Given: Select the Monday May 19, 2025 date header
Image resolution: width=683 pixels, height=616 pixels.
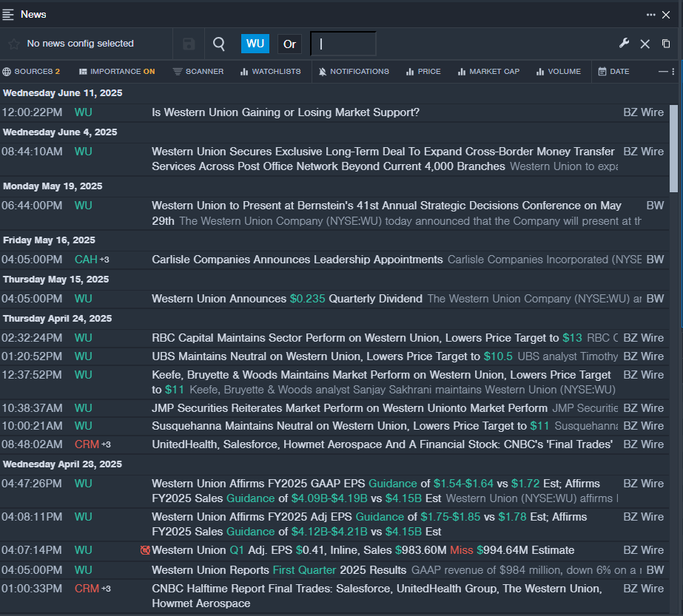Looking at the screenshot, I should click(x=53, y=186).
